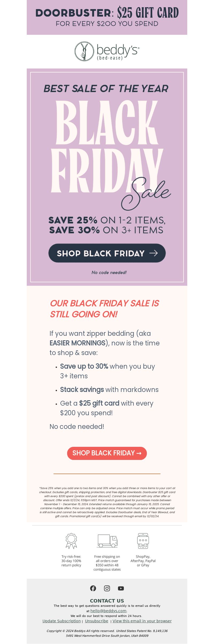Open View this email in your browser
Image resolution: width=214 pixels, height=644 pixels.
(142, 621)
